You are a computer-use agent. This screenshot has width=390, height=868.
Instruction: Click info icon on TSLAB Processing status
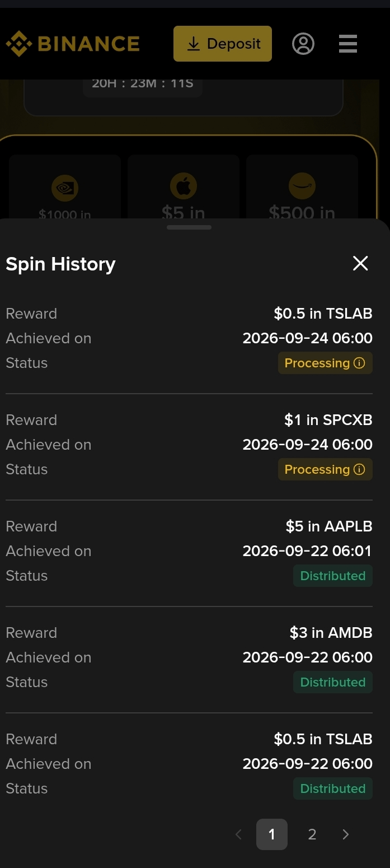click(360, 363)
